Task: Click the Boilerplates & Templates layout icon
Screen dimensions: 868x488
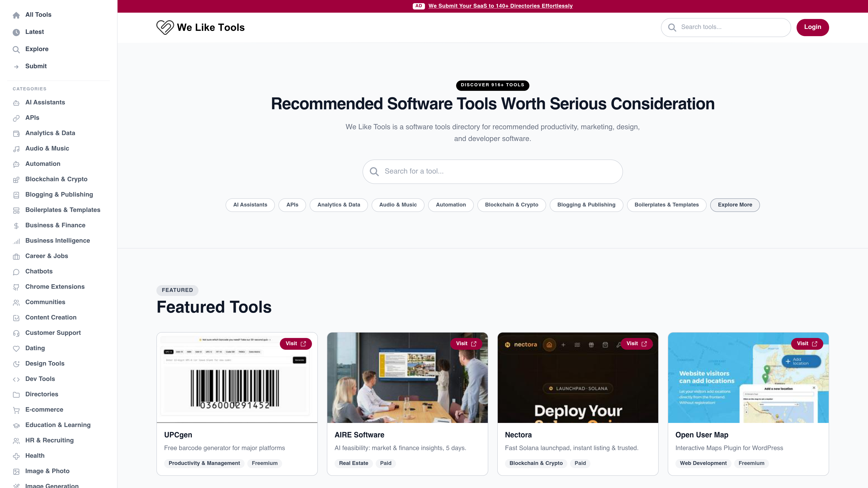Action: coord(16,211)
